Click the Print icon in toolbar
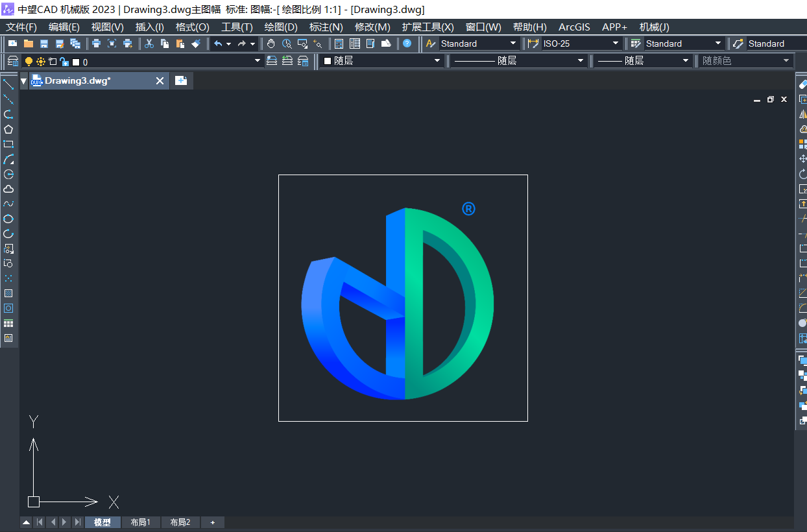The image size is (807, 532). pyautogui.click(x=96, y=43)
